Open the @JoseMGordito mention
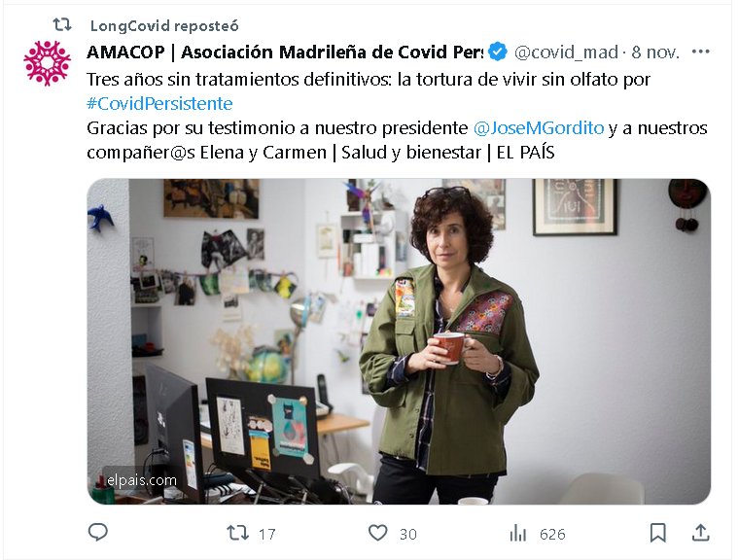 (x=539, y=128)
